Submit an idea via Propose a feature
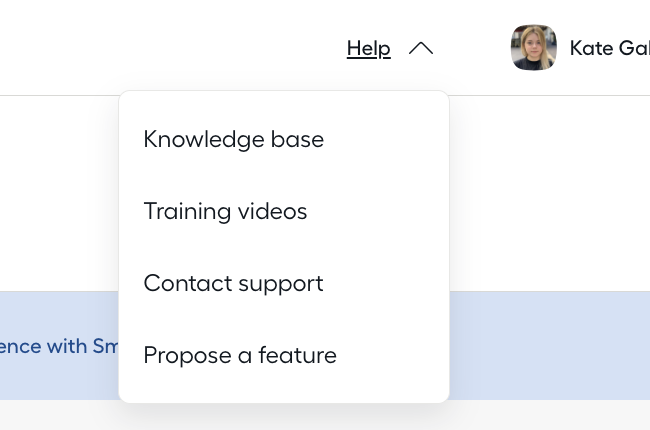 (x=240, y=355)
